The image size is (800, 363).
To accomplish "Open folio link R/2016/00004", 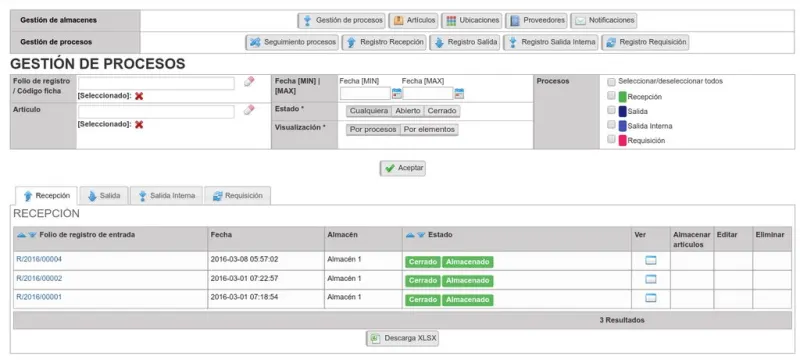I will (x=39, y=259).
